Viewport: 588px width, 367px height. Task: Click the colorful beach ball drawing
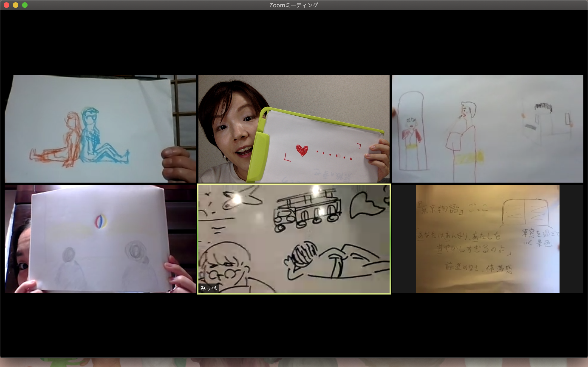pyautogui.click(x=101, y=221)
